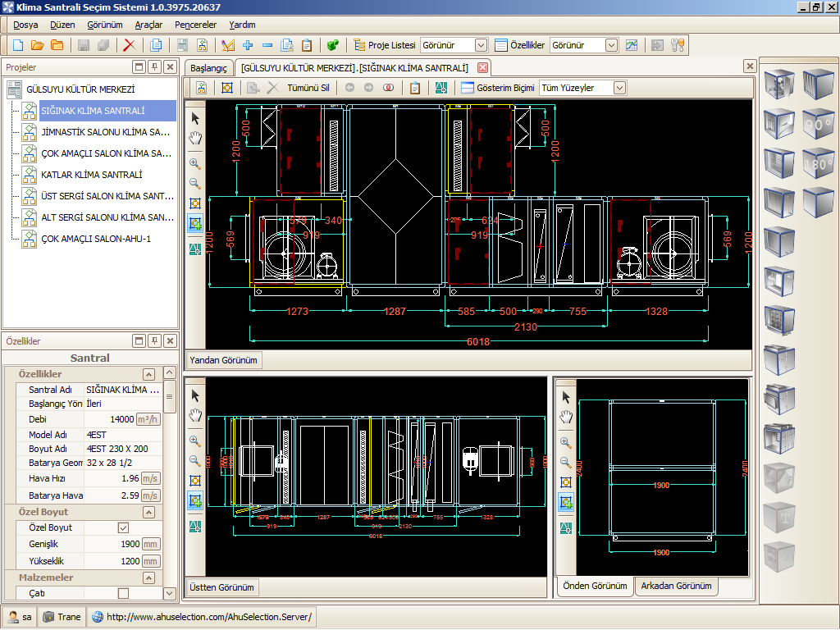Click the Debi m³/h unit button
Viewport: 840px width, 630px height.
point(148,419)
